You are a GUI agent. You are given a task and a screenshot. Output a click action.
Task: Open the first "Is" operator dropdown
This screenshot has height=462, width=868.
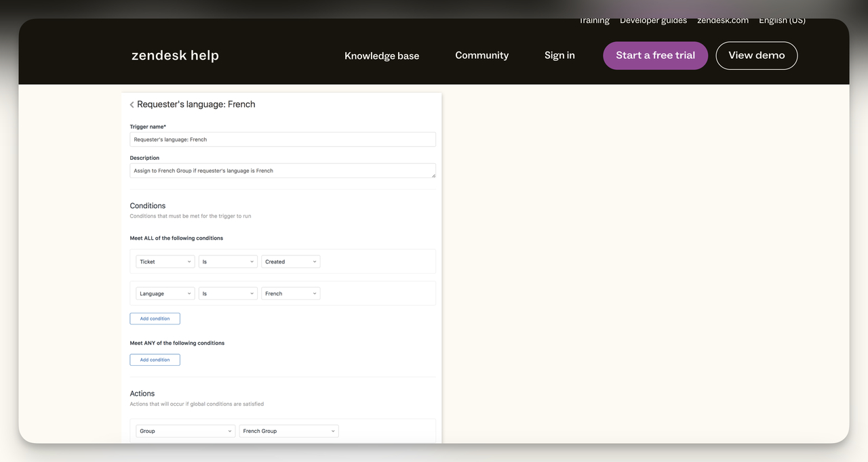click(227, 261)
